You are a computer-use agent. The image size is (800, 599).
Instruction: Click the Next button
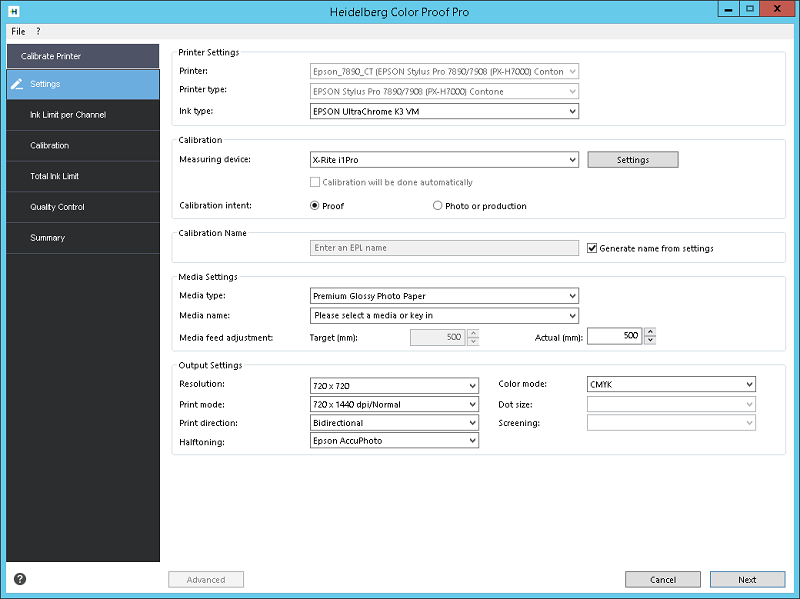click(x=747, y=580)
